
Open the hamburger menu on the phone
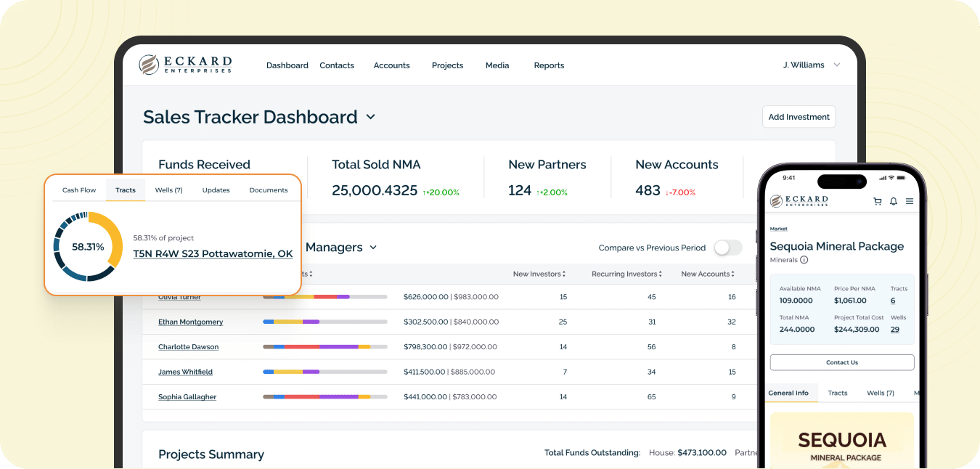click(910, 201)
